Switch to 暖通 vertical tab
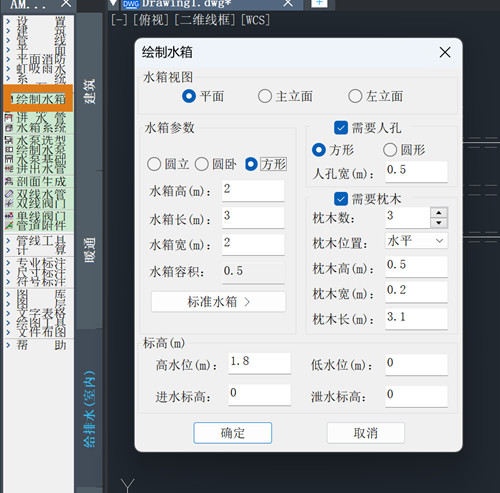The image size is (500, 493). [89, 250]
